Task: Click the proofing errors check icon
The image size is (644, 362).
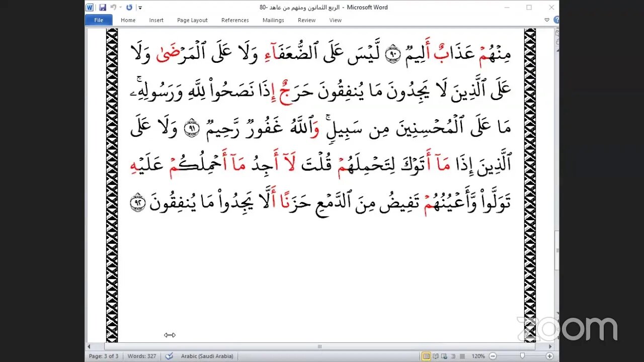Action: coord(170,356)
